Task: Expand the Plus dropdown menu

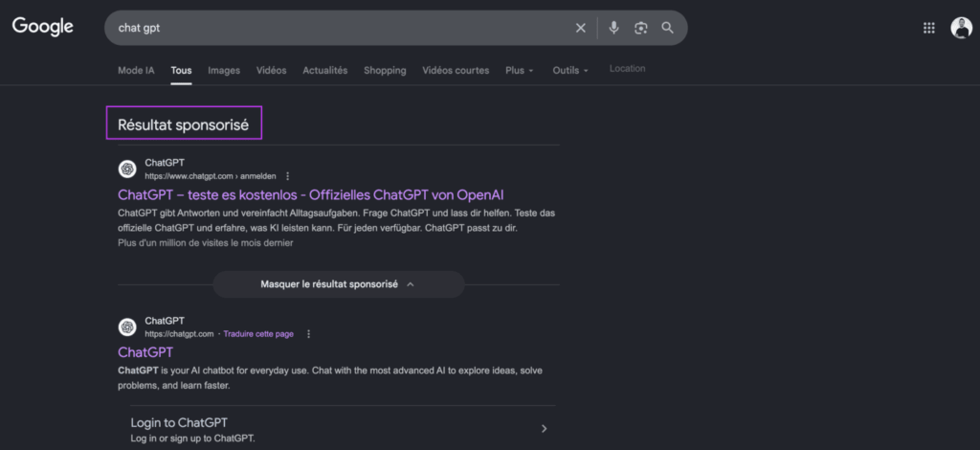Action: (x=520, y=71)
